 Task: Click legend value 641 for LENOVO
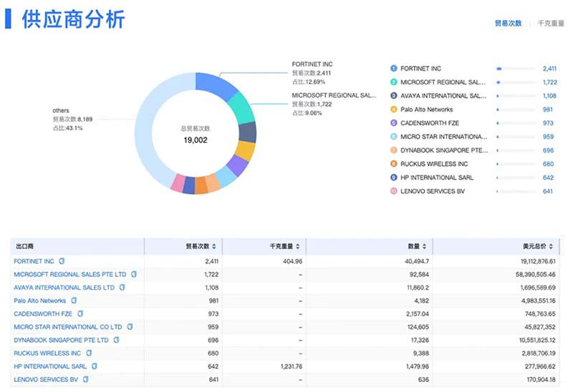[x=548, y=191]
